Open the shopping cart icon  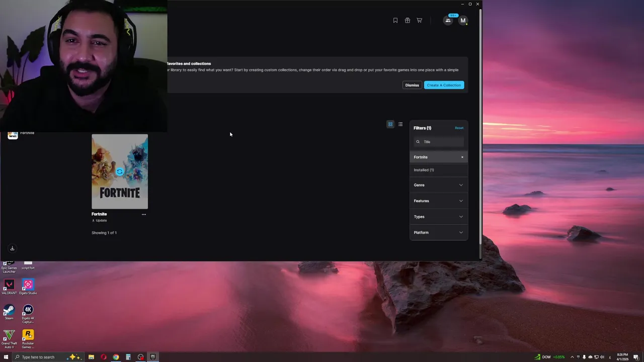tap(419, 21)
